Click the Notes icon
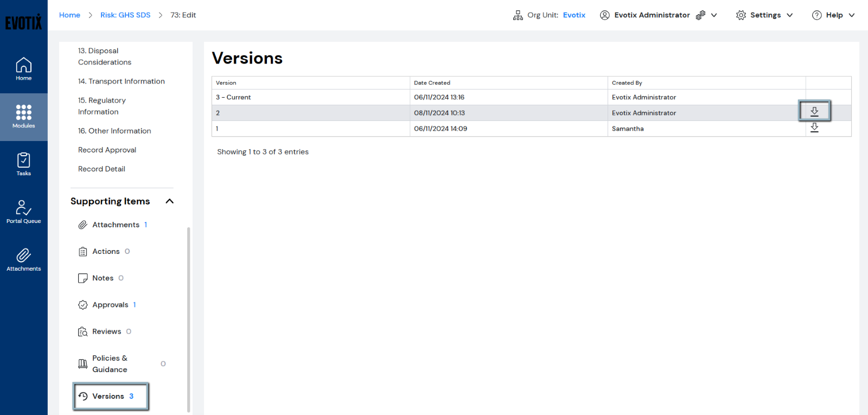 pyautogui.click(x=82, y=278)
